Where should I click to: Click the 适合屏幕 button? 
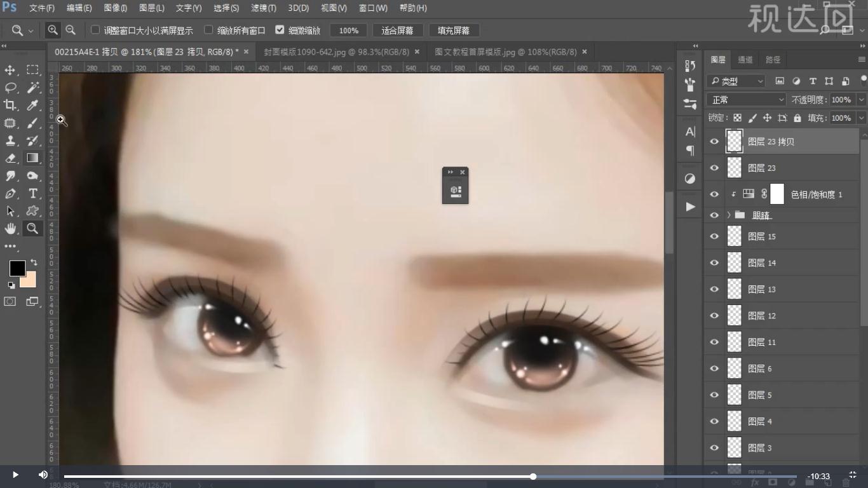coord(397,30)
